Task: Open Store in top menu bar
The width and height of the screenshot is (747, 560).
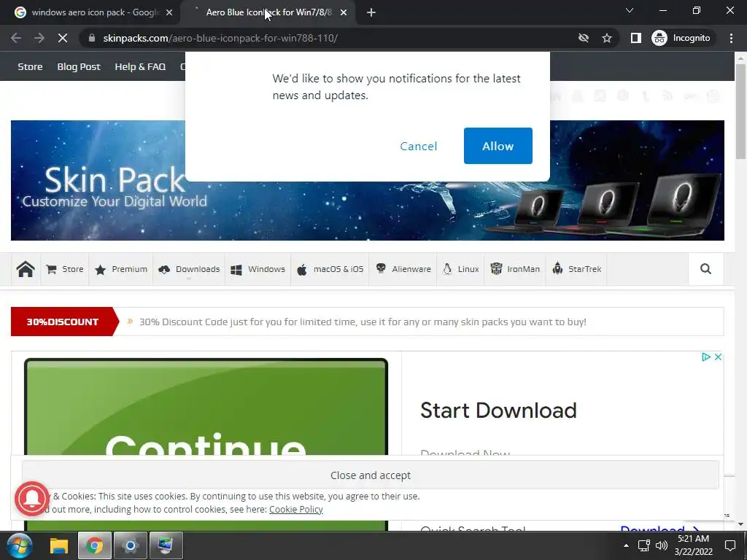Action: point(30,66)
